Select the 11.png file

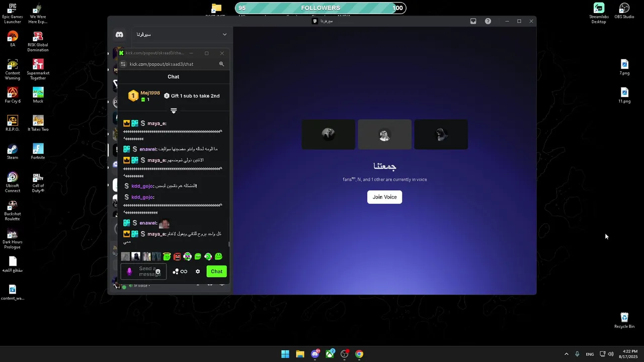pos(624,96)
